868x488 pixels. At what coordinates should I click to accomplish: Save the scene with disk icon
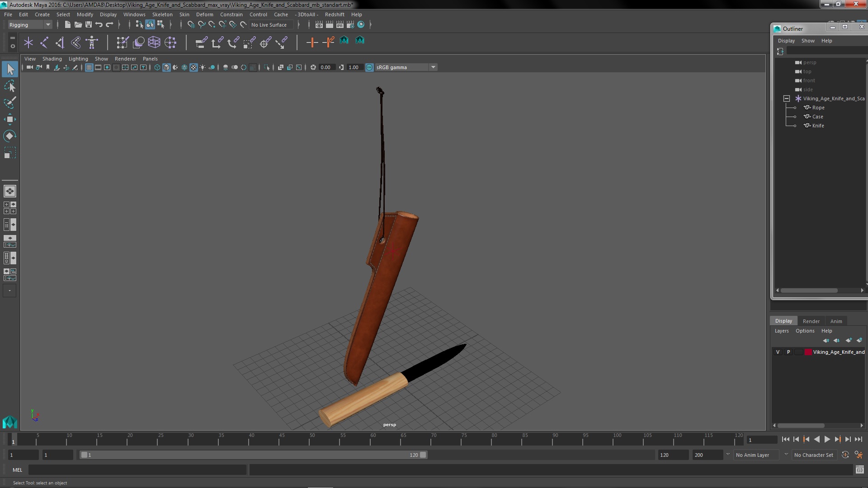pyautogui.click(x=89, y=24)
